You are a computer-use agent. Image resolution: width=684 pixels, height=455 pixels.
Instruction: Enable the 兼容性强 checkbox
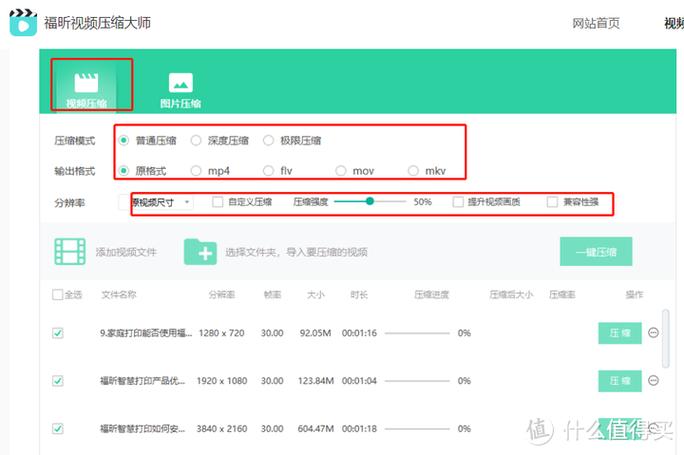click(x=552, y=202)
